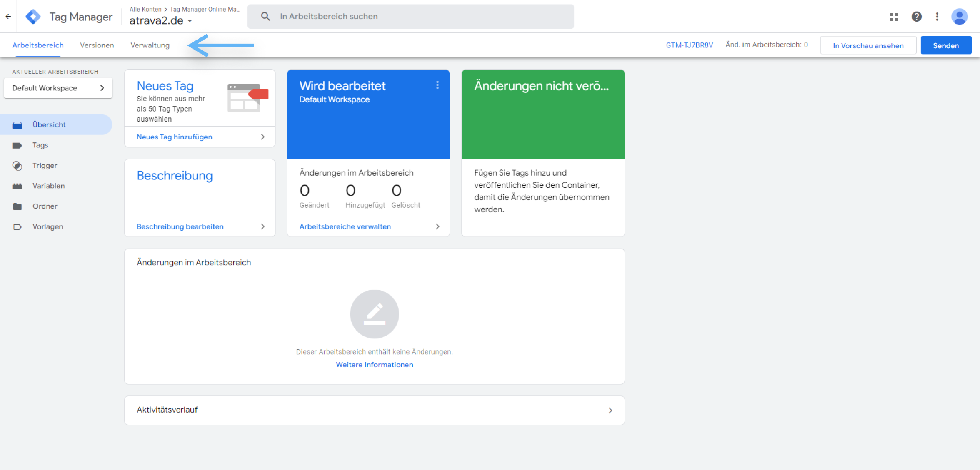This screenshot has height=470, width=980.
Task: Open the help icon in the top bar
Action: (x=916, y=16)
